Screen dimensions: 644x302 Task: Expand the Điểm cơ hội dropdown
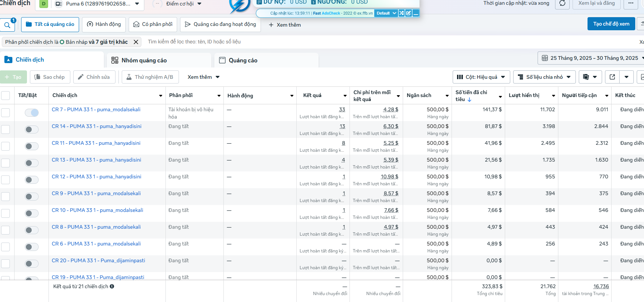pyautogui.click(x=199, y=4)
